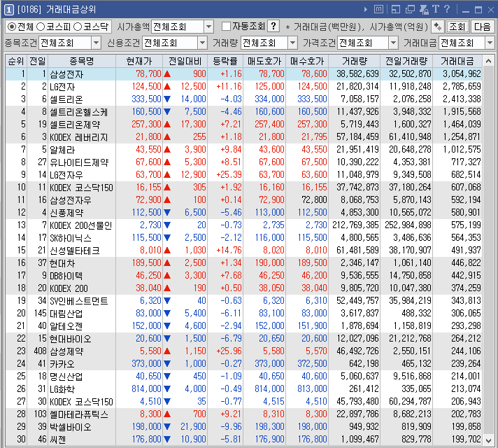Select the 삼성전자 stock row
498x448 pixels.
(x=243, y=74)
